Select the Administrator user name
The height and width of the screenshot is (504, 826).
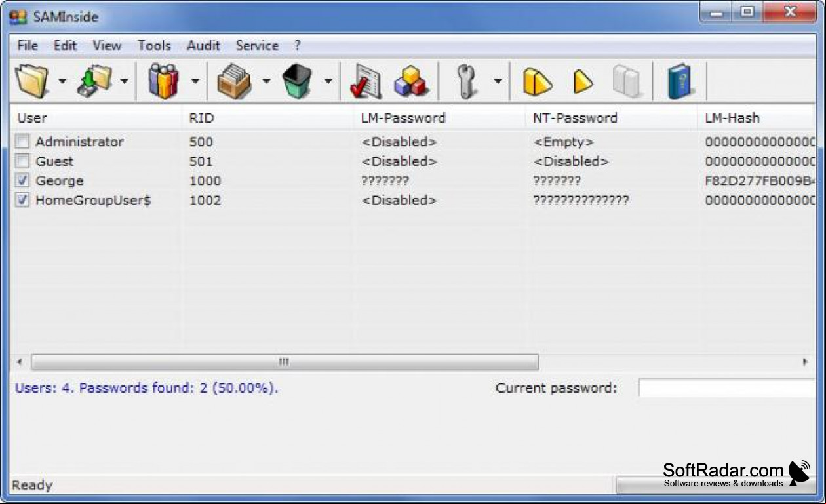coord(79,142)
